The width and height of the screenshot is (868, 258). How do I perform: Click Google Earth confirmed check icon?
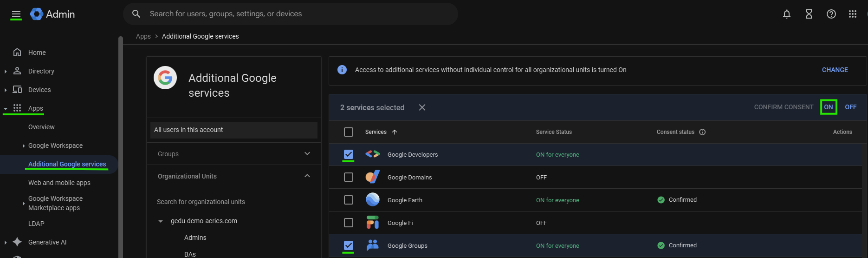pos(661,200)
